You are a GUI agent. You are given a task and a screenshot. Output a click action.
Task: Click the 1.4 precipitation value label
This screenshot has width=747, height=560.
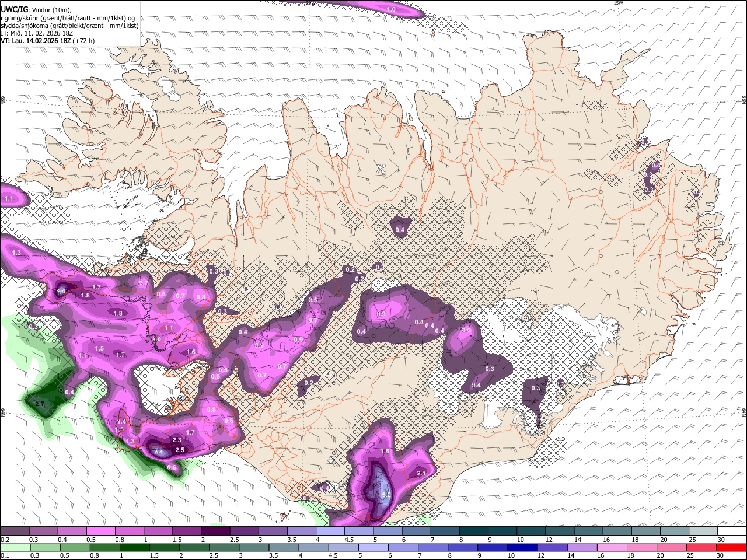(121, 421)
